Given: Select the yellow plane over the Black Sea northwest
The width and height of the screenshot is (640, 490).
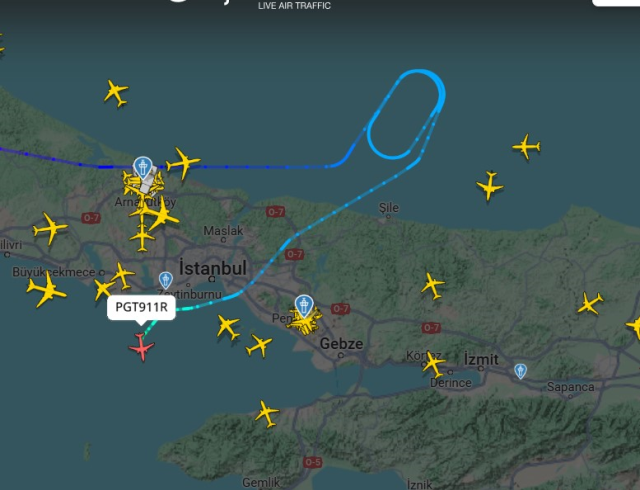Looking at the screenshot, I should 116,94.
